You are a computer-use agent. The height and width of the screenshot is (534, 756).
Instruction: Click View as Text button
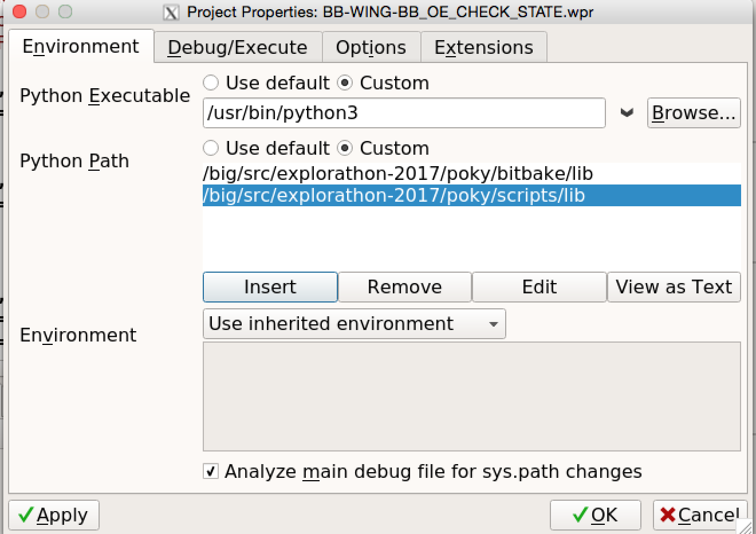[674, 286]
